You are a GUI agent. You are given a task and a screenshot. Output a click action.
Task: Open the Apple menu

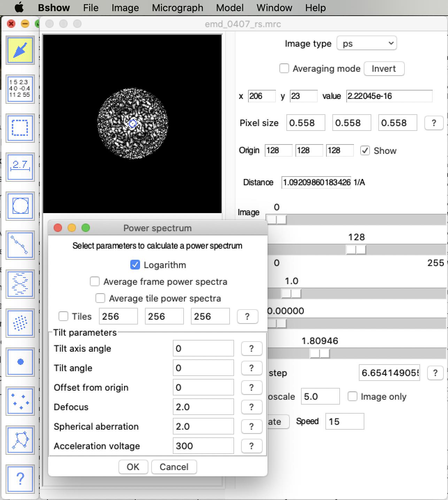[19, 7]
